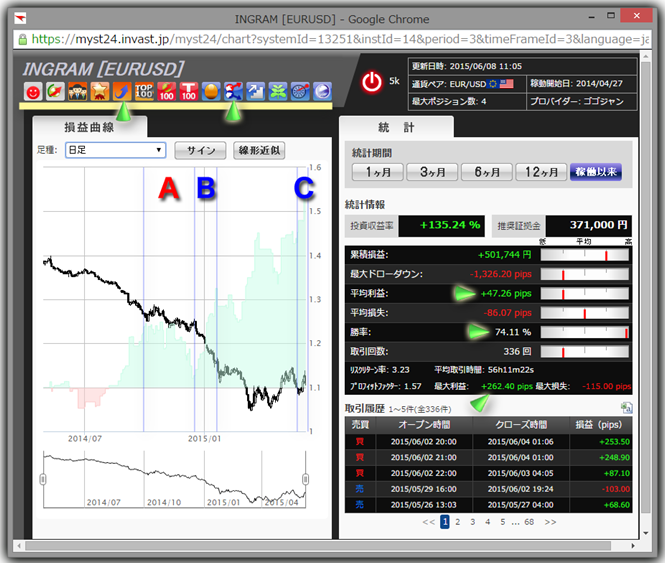Viewport: 665px width, 563px height.
Task: Click the businessmen group icon
Action: [x=77, y=91]
